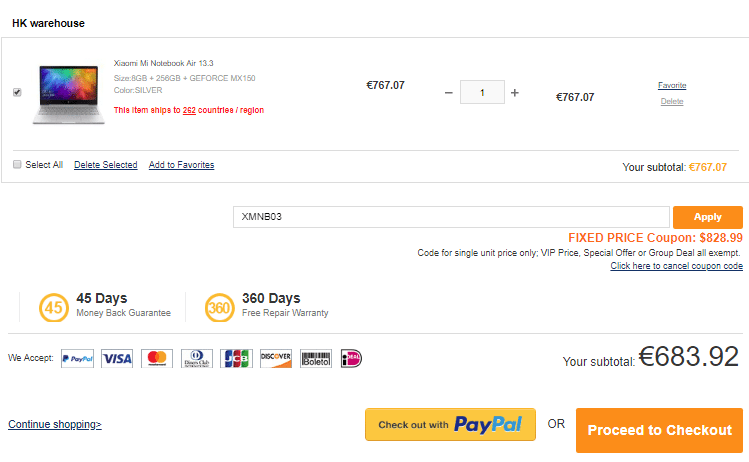Click the MasterCard payment icon
The width and height of the screenshot is (749, 462).
[x=156, y=358]
